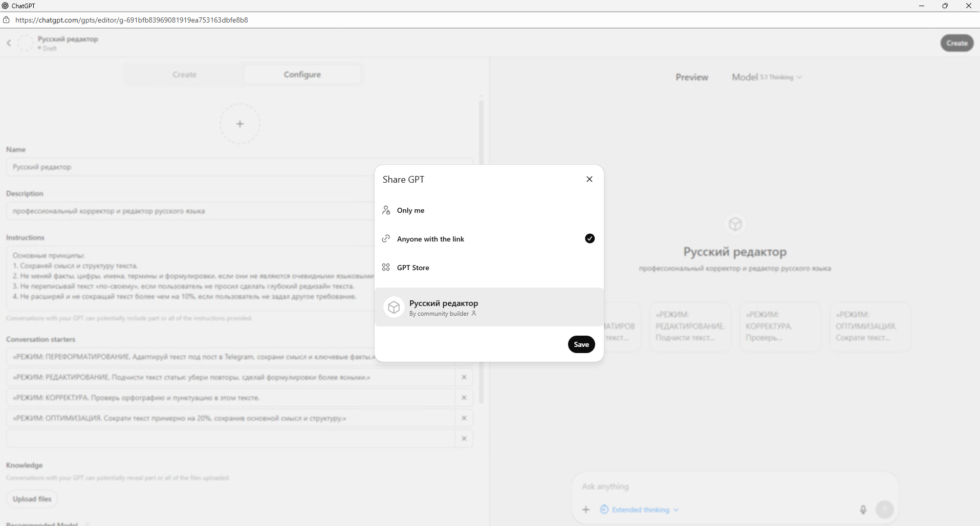The width and height of the screenshot is (980, 526).
Task: Open the Model 5.1 Thinking dropdown
Action: point(766,77)
